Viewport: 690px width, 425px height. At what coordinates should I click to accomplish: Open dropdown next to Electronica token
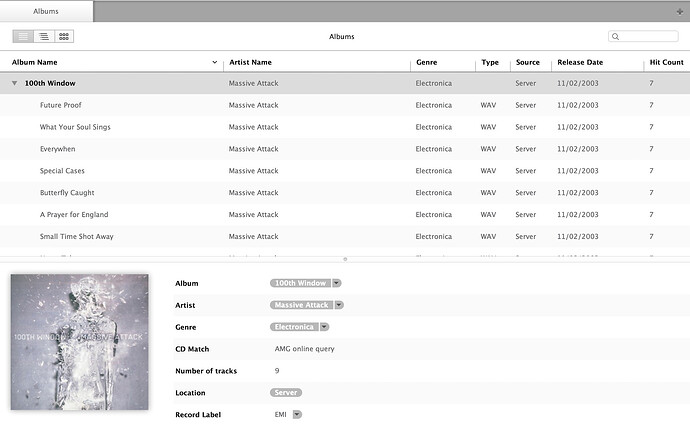(x=324, y=327)
